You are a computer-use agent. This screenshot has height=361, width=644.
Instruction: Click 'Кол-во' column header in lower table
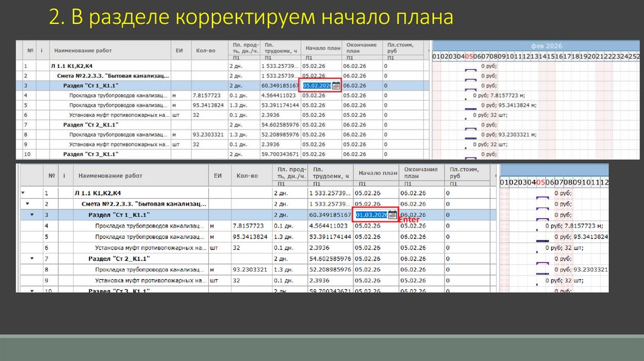click(247, 175)
